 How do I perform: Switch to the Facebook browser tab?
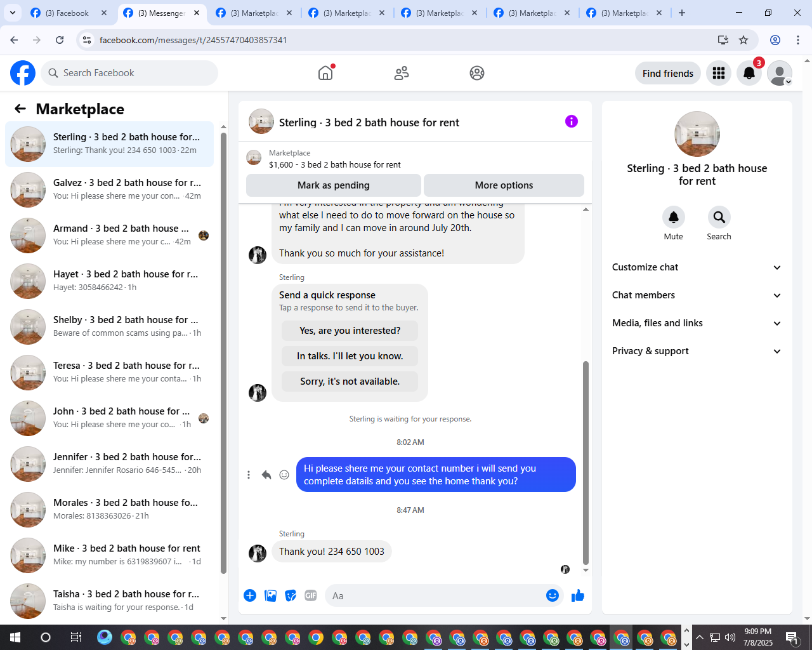[x=69, y=13]
